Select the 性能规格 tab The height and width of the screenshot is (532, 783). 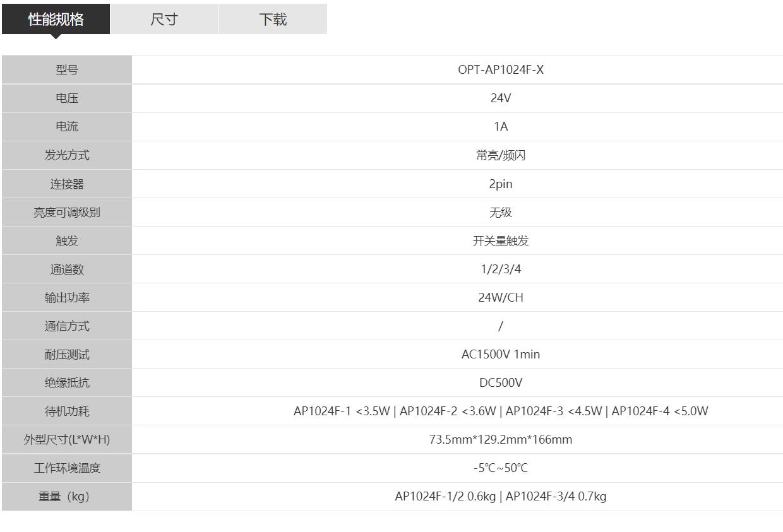56,19
